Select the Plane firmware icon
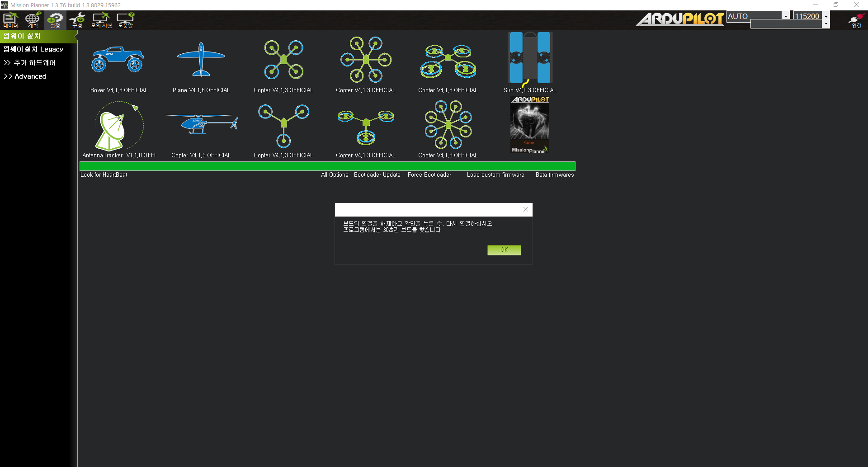 coord(201,60)
